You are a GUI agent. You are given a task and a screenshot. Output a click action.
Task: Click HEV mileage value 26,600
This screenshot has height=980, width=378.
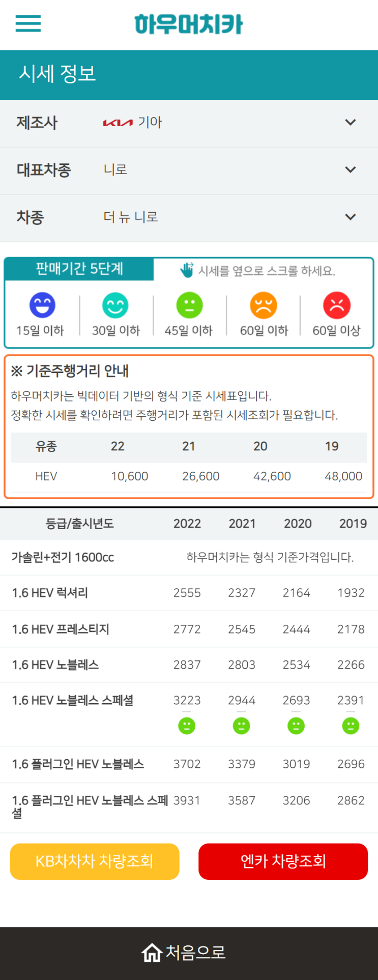pos(201,476)
